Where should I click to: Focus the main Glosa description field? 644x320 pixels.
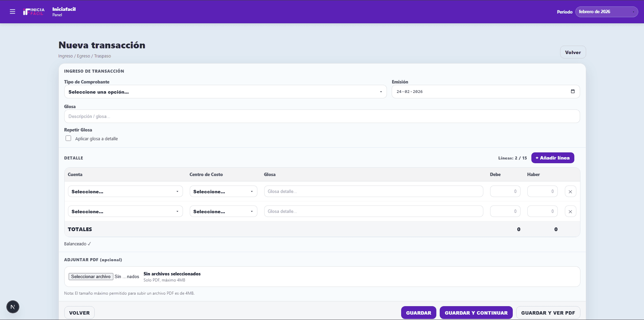tap(321, 117)
